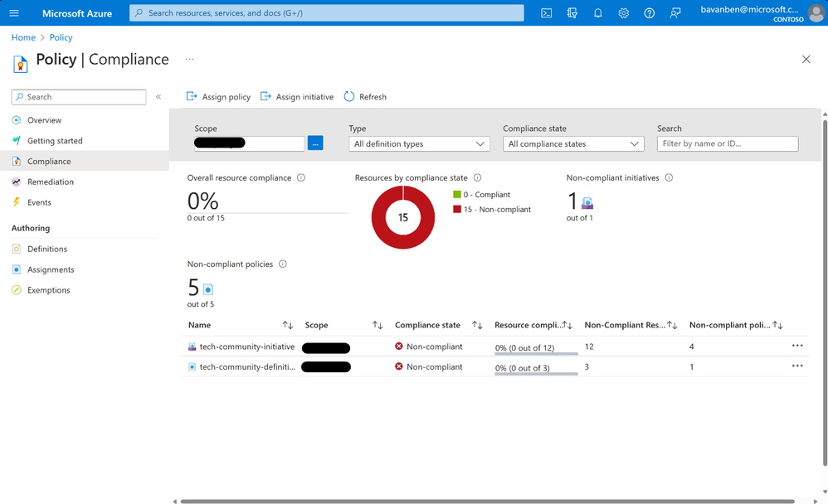Click the Scope input field

point(249,143)
